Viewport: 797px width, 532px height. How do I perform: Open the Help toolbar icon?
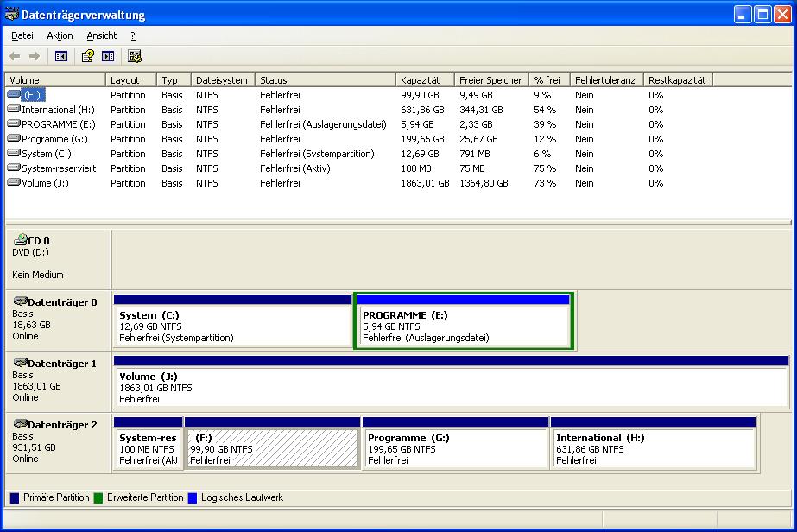(88, 56)
